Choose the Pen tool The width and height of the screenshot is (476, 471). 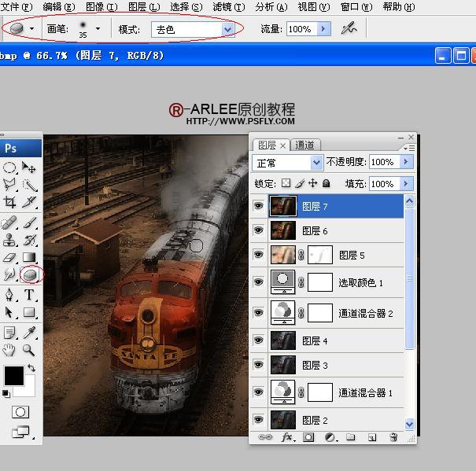pyautogui.click(x=9, y=295)
